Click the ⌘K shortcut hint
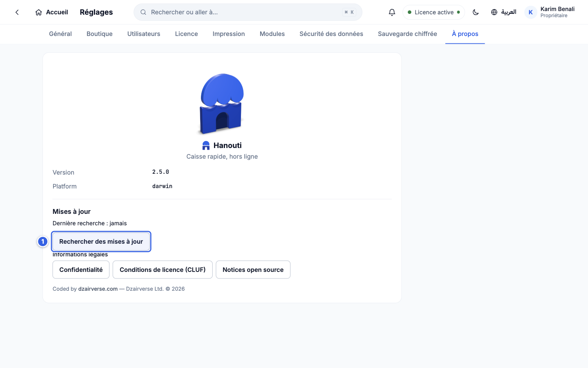 tap(349, 12)
